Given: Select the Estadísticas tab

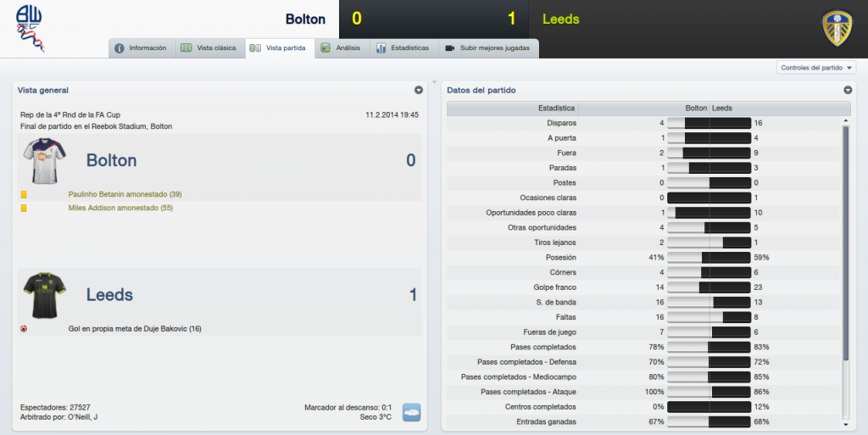Looking at the screenshot, I should (404, 48).
